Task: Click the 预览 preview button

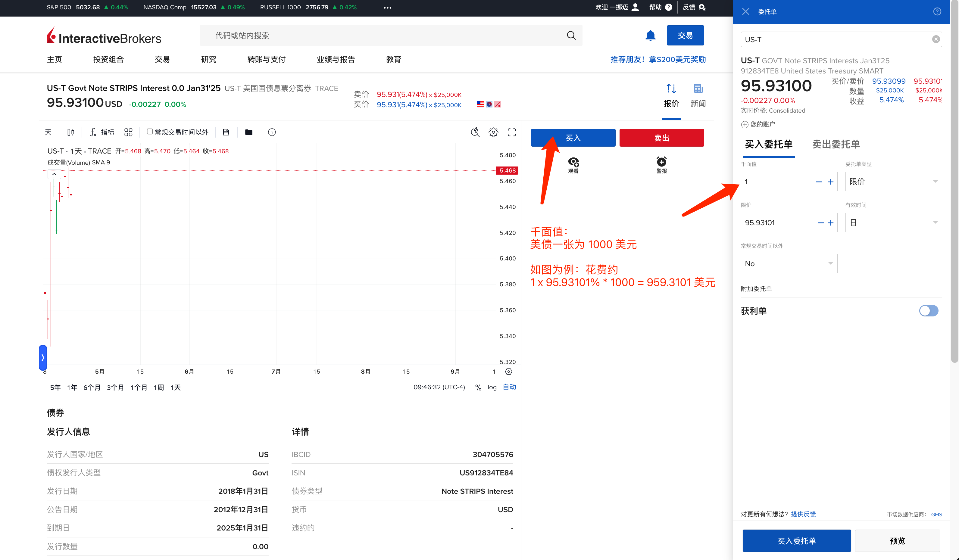Action: click(897, 541)
